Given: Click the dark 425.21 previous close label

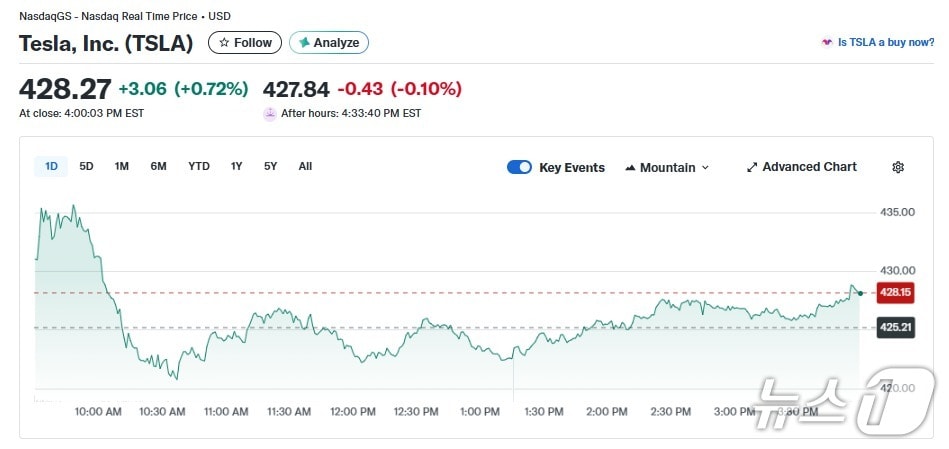Looking at the screenshot, I should click(894, 327).
